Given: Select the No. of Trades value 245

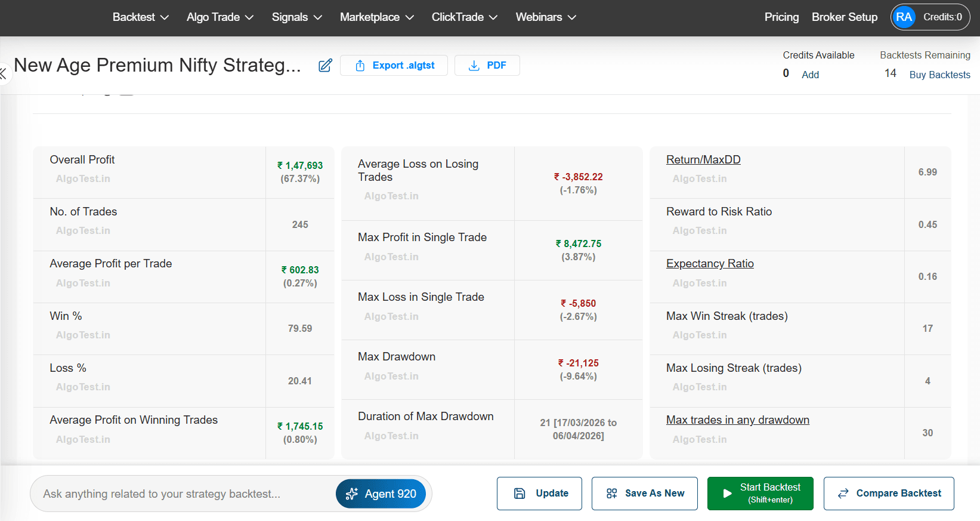Looking at the screenshot, I should pyautogui.click(x=300, y=224).
